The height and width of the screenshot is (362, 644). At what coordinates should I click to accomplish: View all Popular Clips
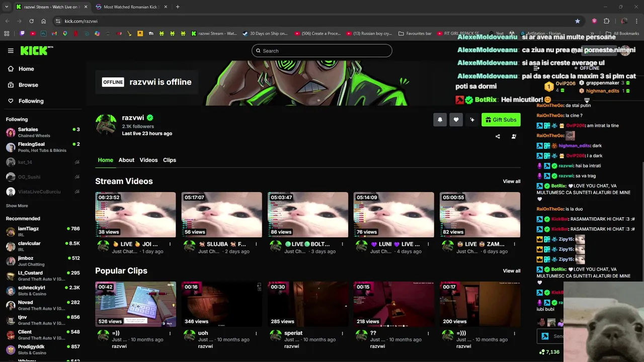512,271
